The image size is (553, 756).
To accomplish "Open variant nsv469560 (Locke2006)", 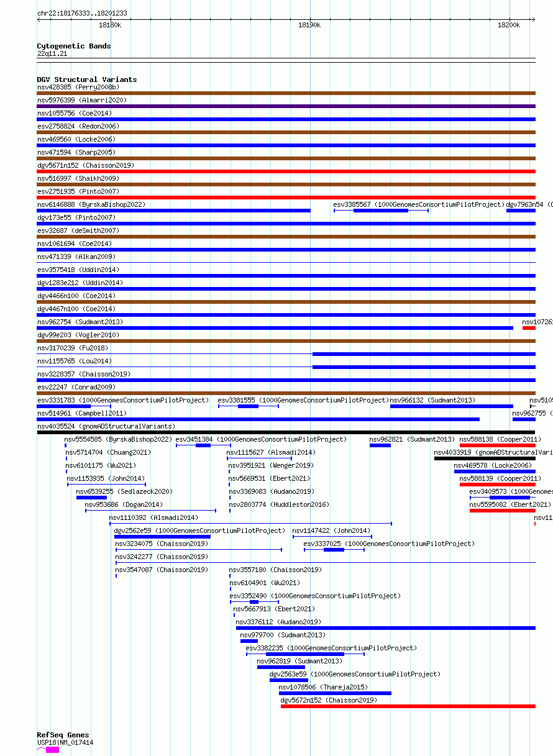I will tap(76, 139).
